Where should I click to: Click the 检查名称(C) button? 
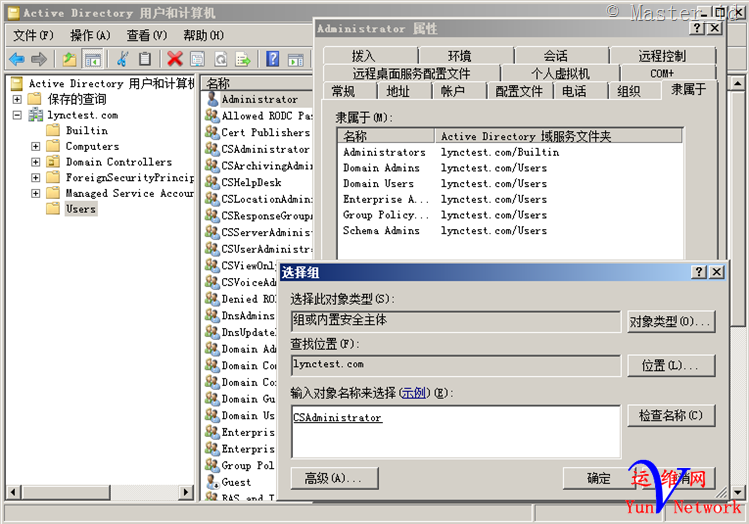click(x=671, y=415)
